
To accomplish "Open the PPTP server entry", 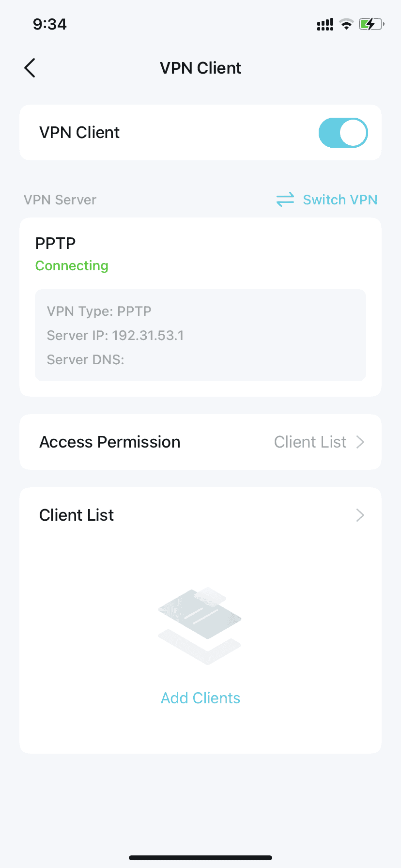I will [200, 307].
